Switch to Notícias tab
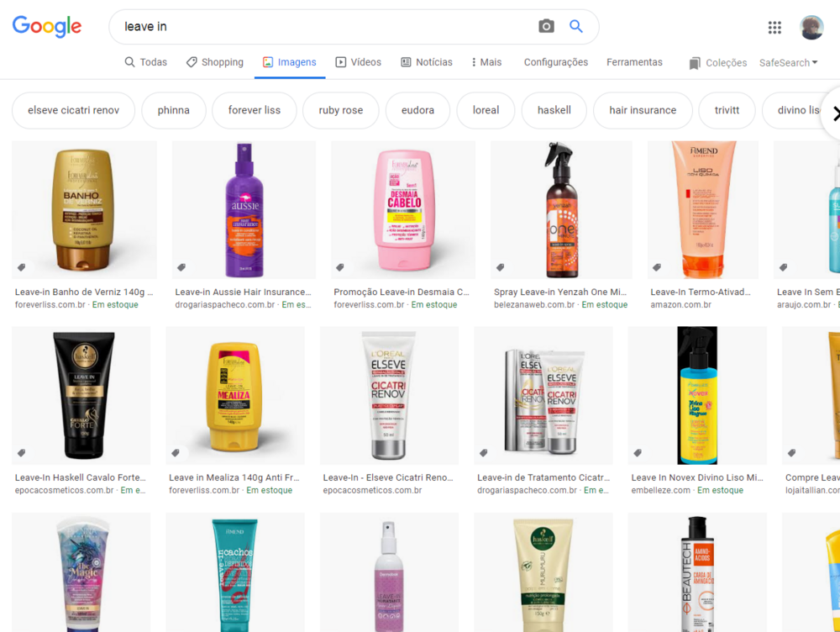Image resolution: width=840 pixels, height=632 pixels. [427, 62]
